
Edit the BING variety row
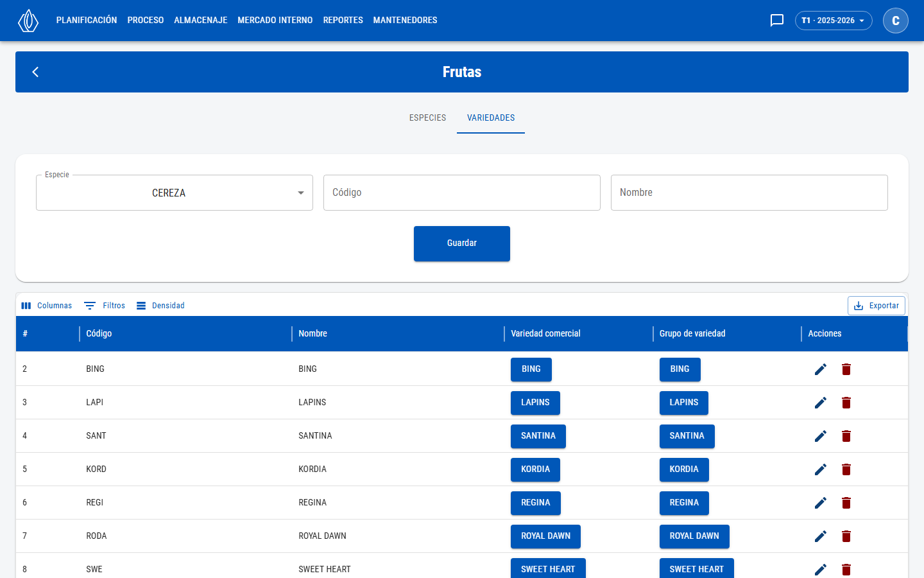click(821, 369)
